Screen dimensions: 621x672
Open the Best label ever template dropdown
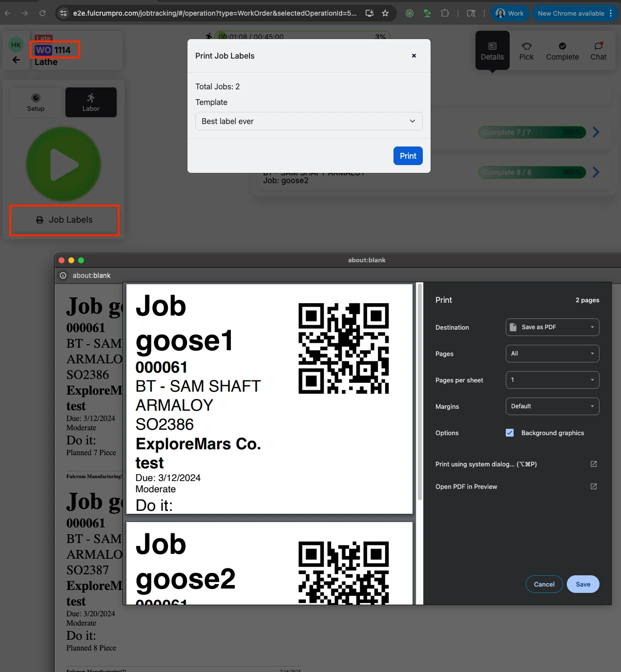(x=309, y=121)
